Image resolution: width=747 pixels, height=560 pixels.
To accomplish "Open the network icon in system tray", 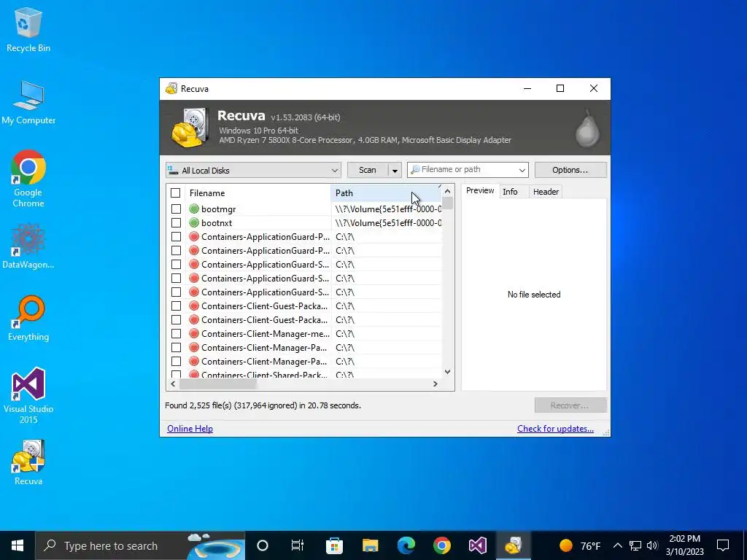I will tap(635, 545).
